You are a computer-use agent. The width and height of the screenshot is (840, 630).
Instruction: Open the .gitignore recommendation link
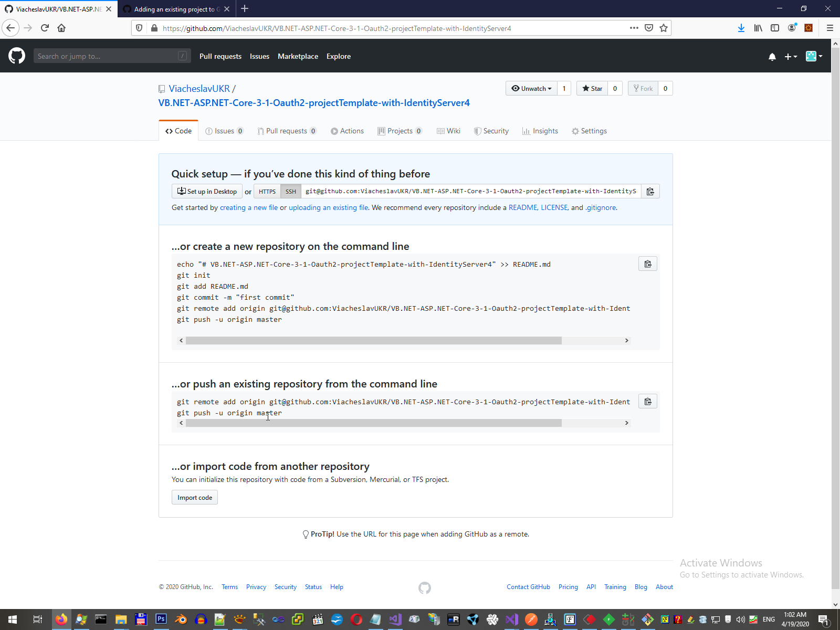point(601,207)
